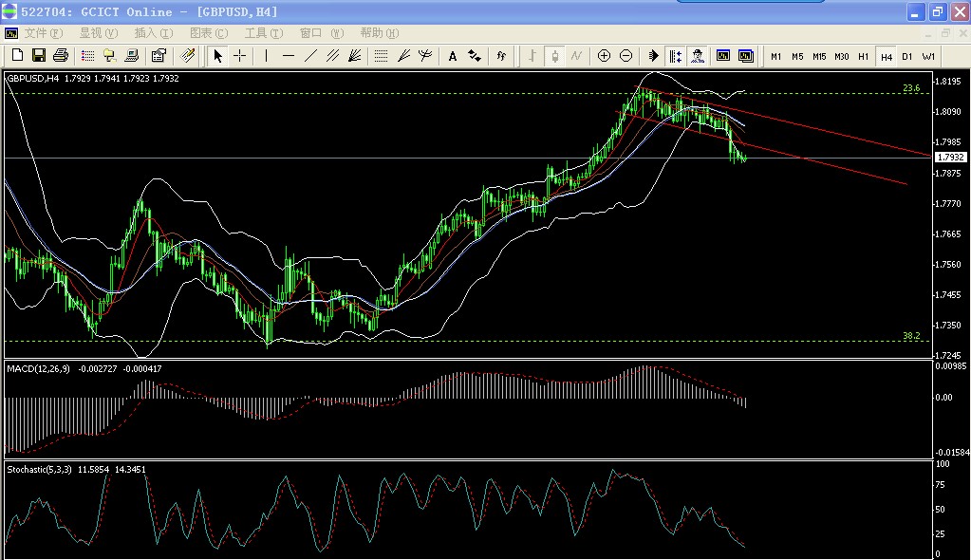Open the 显视(V) View menu
Viewport: 971px width, 560px height.
[x=99, y=33]
